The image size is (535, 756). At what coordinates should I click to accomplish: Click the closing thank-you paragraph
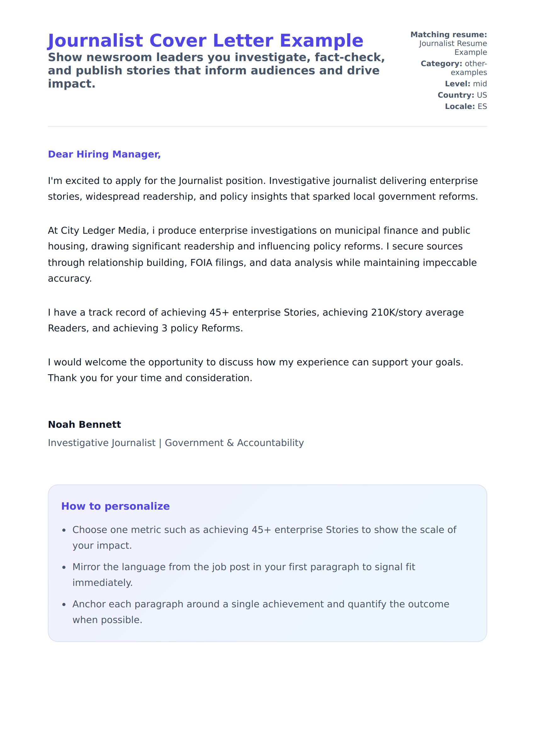[x=256, y=370]
